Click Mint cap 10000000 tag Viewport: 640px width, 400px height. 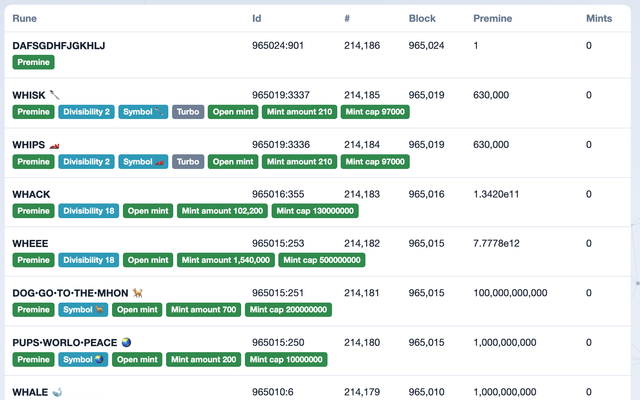point(286,360)
